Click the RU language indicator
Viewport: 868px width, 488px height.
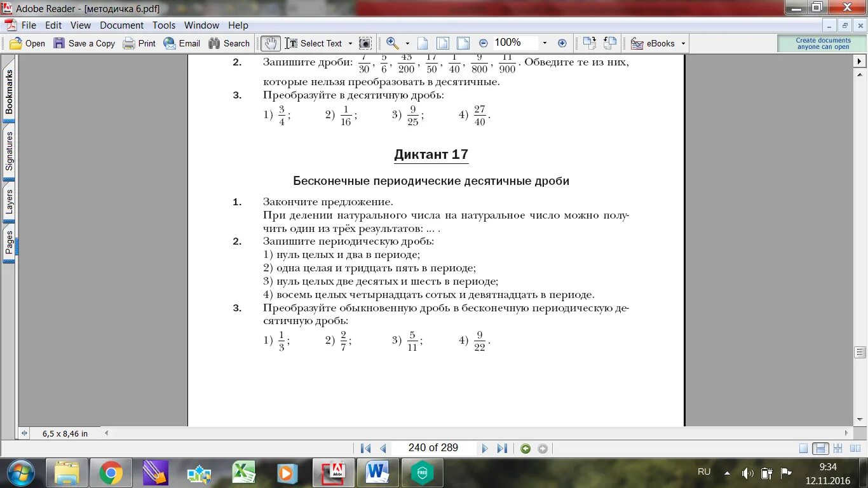tap(704, 472)
